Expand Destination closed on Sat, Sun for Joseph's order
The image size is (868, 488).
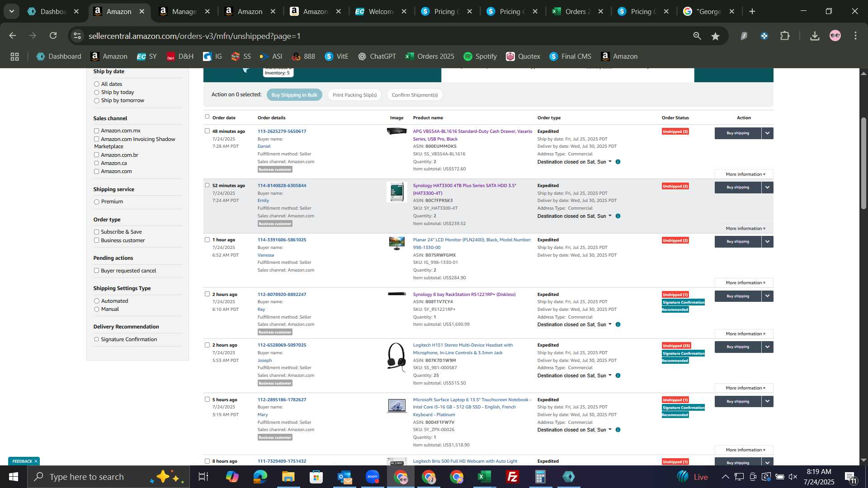click(x=574, y=375)
